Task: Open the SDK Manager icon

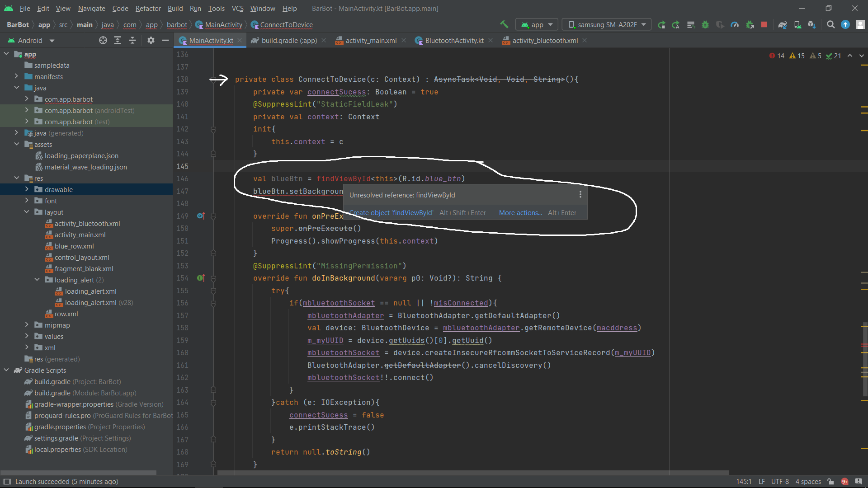Action: coord(812,25)
